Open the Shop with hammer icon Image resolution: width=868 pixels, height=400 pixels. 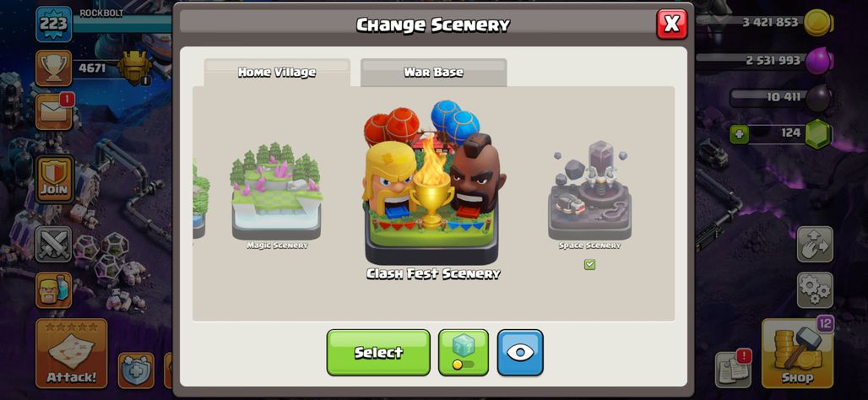click(x=797, y=353)
